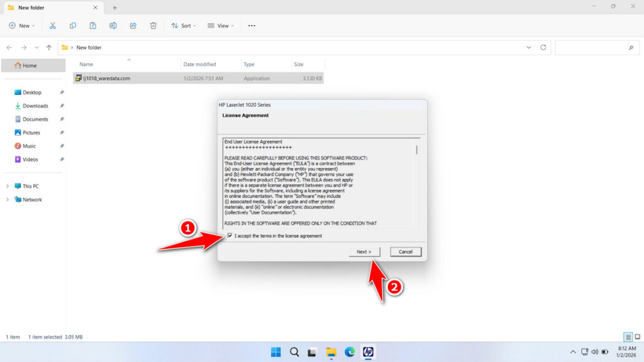Click the Search icon on the taskbar
Viewport: 644px width, 362px height.
click(294, 352)
